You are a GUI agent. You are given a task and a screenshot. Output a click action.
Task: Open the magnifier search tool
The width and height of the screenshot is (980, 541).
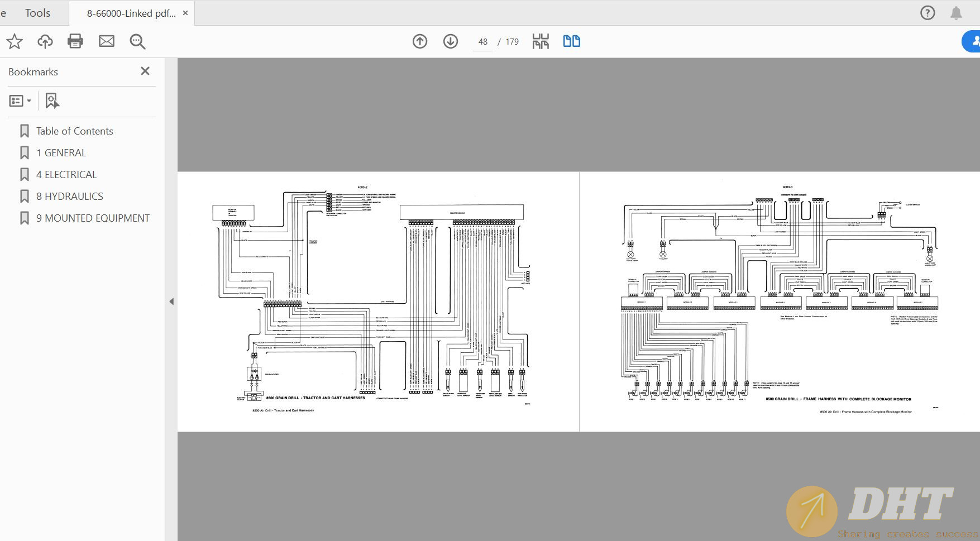tap(137, 41)
